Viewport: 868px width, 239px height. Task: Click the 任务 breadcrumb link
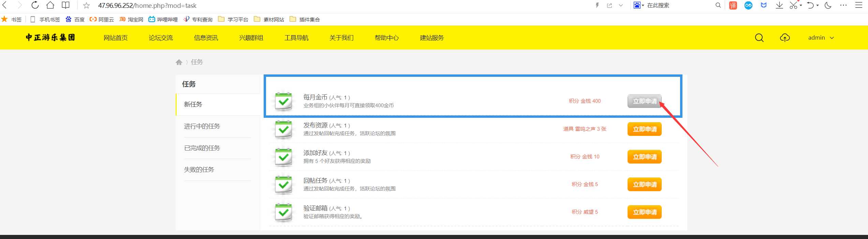coord(197,62)
